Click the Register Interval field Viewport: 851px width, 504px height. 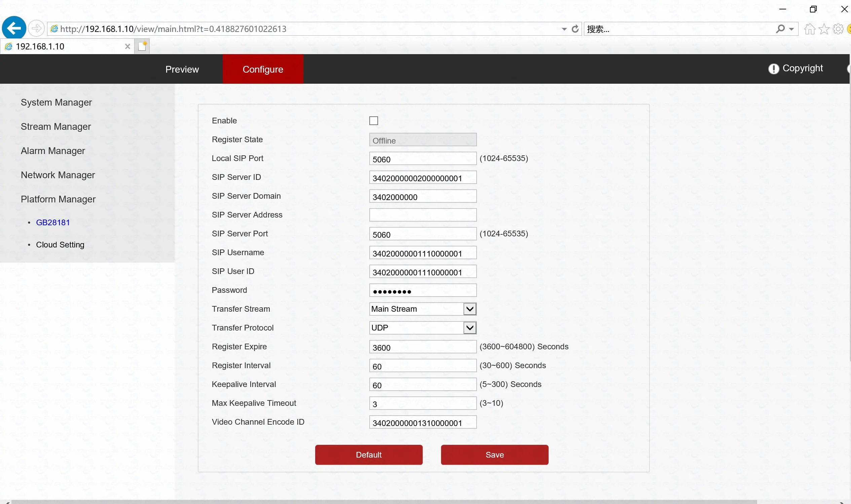pyautogui.click(x=422, y=365)
